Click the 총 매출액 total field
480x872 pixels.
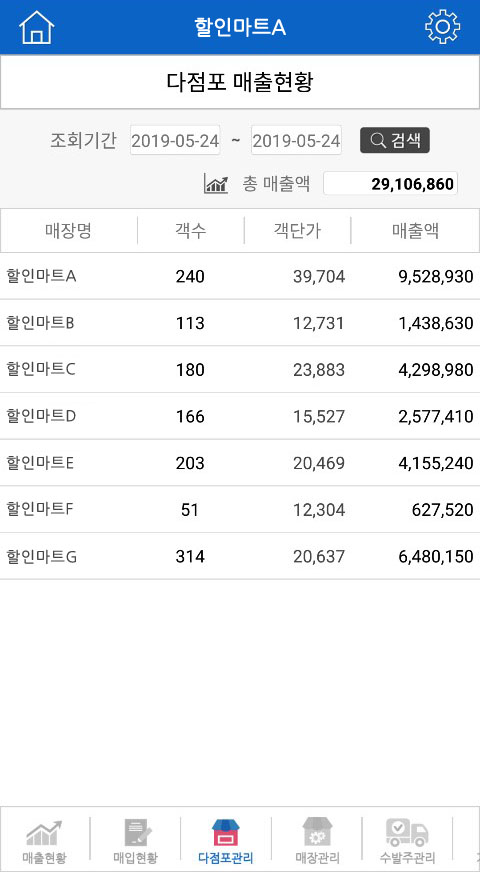(x=390, y=184)
